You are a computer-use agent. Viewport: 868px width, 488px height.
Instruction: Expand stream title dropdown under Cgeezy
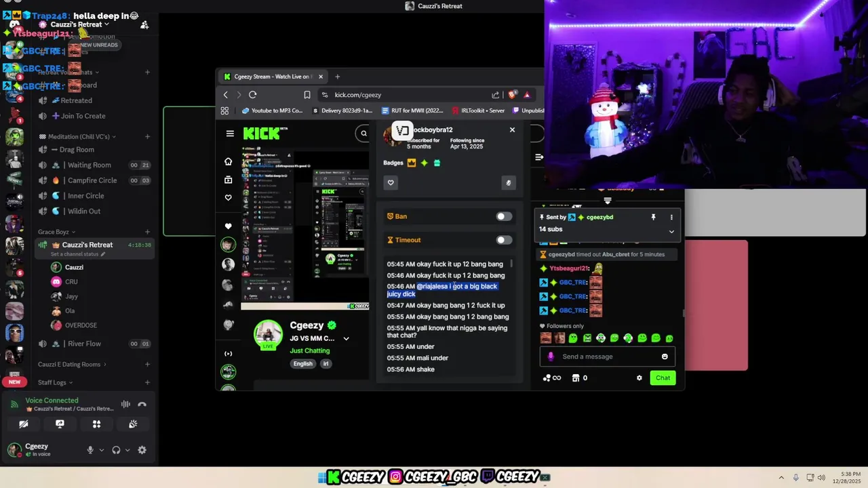pos(346,338)
